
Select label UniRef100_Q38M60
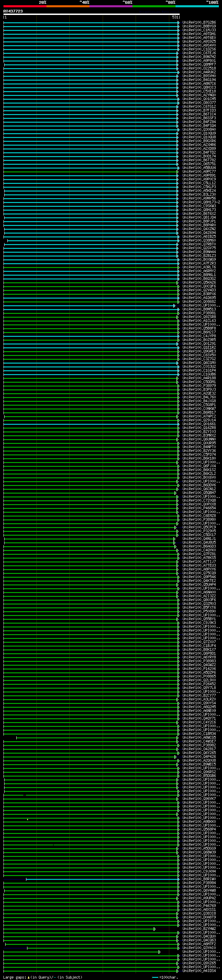(199, 241)
